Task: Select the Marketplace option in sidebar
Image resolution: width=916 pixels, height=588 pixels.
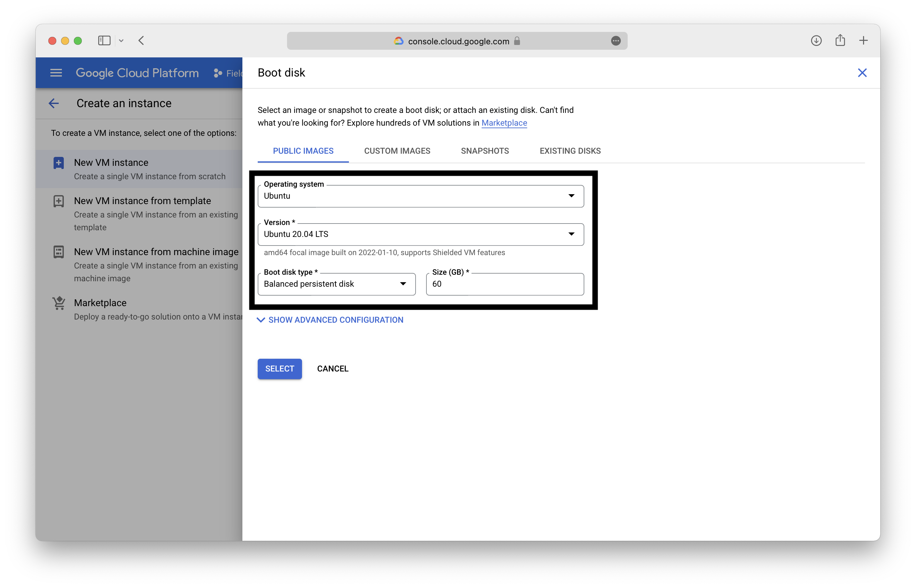Action: click(x=139, y=309)
